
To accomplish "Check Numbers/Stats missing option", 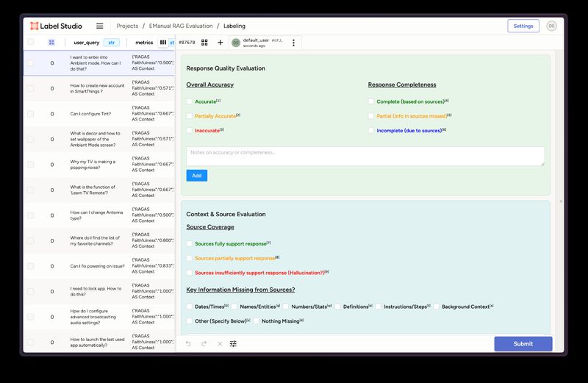I will click(x=286, y=307).
